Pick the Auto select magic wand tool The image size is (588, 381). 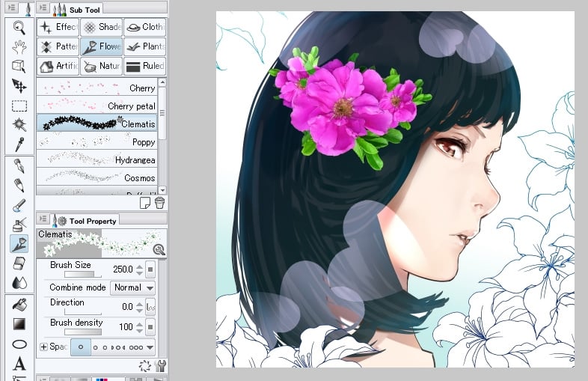click(x=19, y=124)
